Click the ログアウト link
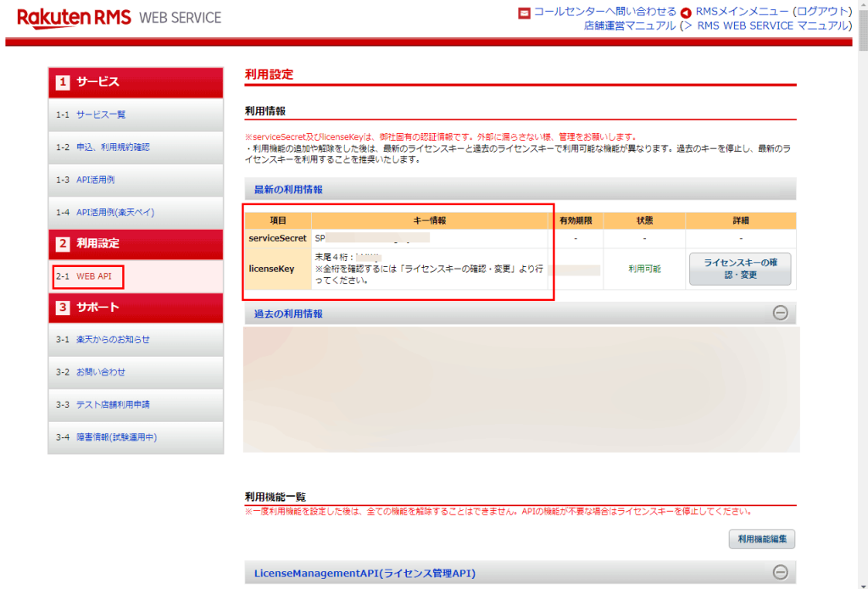 822,12
